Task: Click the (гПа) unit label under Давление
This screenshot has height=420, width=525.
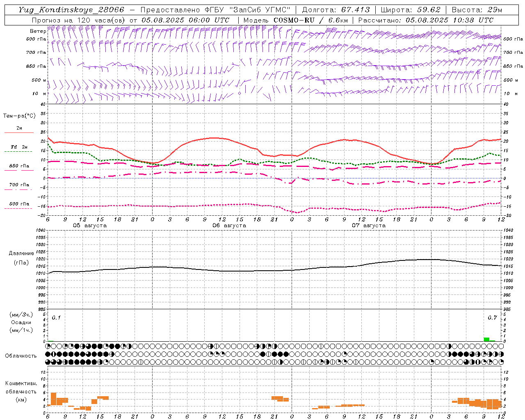Action: tap(21, 262)
